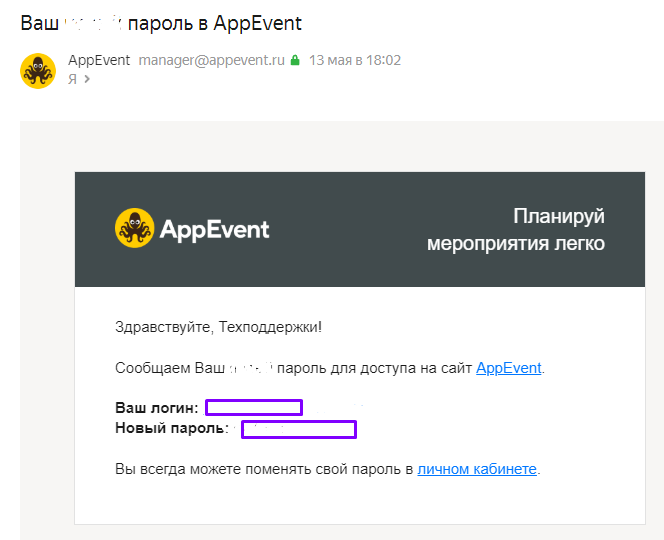Screen dimensions: 664x540
Task: Click the recipient label Я
Action: [x=72, y=79]
